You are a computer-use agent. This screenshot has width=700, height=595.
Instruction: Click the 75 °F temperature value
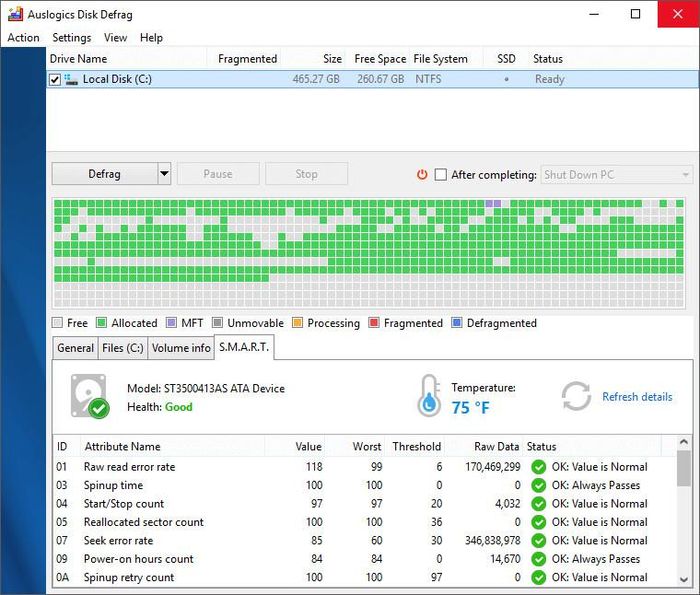point(470,408)
